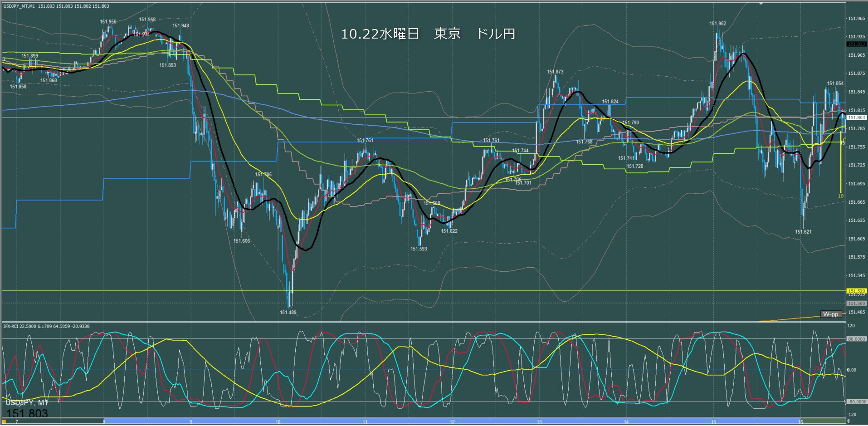
Task: Click the 10.22 Tokyo chart title text
Action: 428,34
